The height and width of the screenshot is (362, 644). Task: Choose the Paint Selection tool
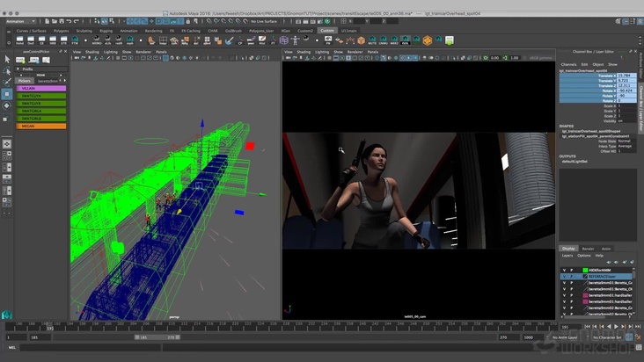7,83
